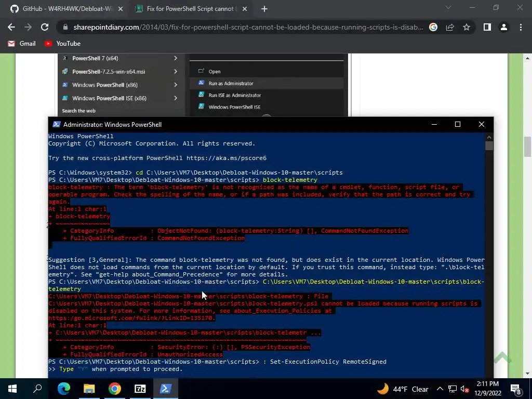Open 7-Zip from taskbar

tap(140, 389)
